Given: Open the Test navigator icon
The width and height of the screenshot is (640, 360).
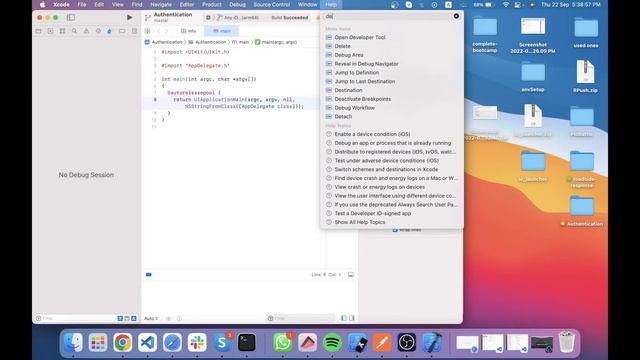Looking at the screenshot, I should point(98,31).
